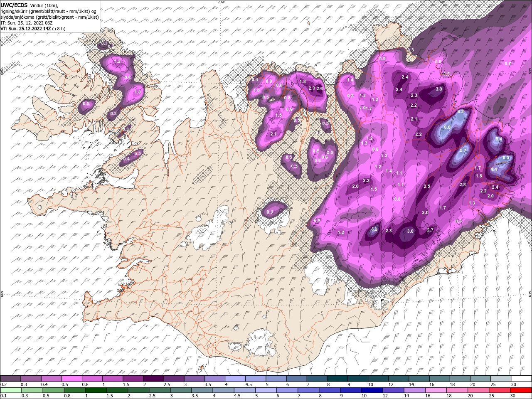Click the 4.5 label in the lower legend row
The width and height of the screenshot is (532, 399).
[x=237, y=396]
